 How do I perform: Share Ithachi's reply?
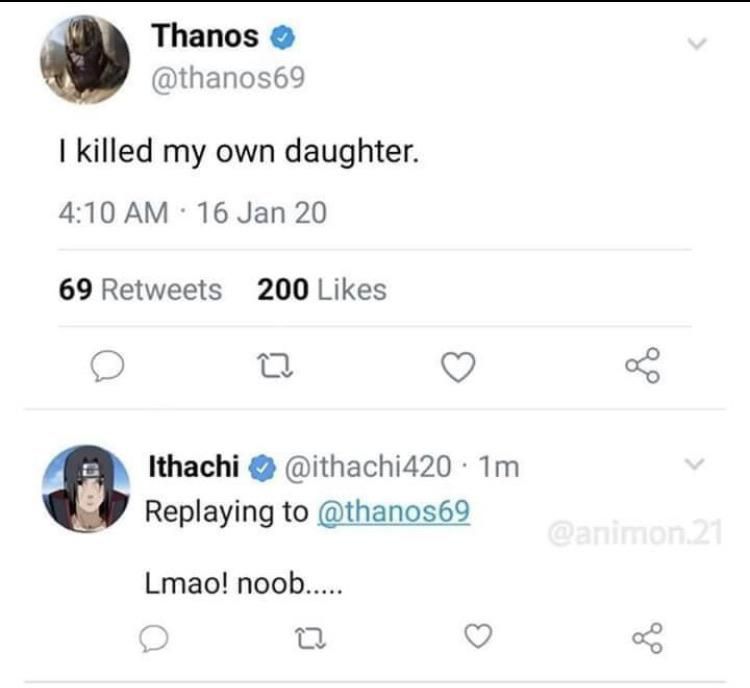tap(644, 634)
